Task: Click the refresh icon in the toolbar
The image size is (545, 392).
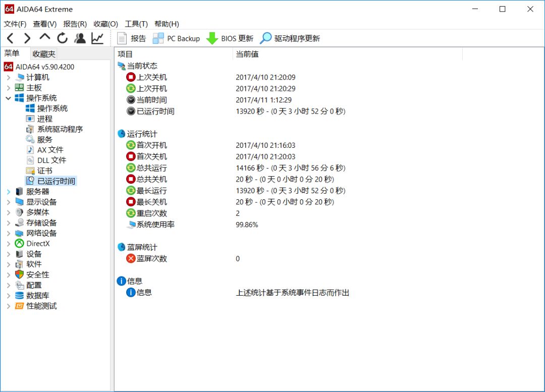Action: [x=62, y=38]
